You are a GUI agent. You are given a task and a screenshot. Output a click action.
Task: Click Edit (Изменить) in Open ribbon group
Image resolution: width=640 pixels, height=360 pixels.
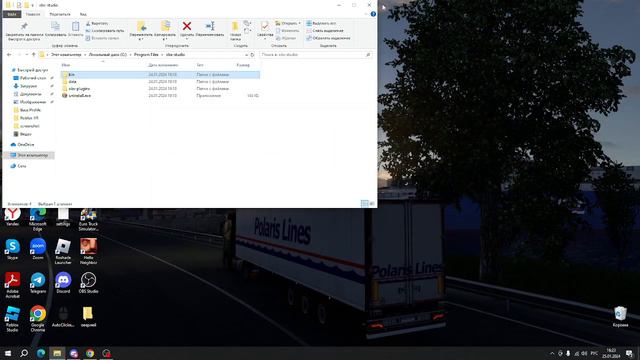(287, 31)
